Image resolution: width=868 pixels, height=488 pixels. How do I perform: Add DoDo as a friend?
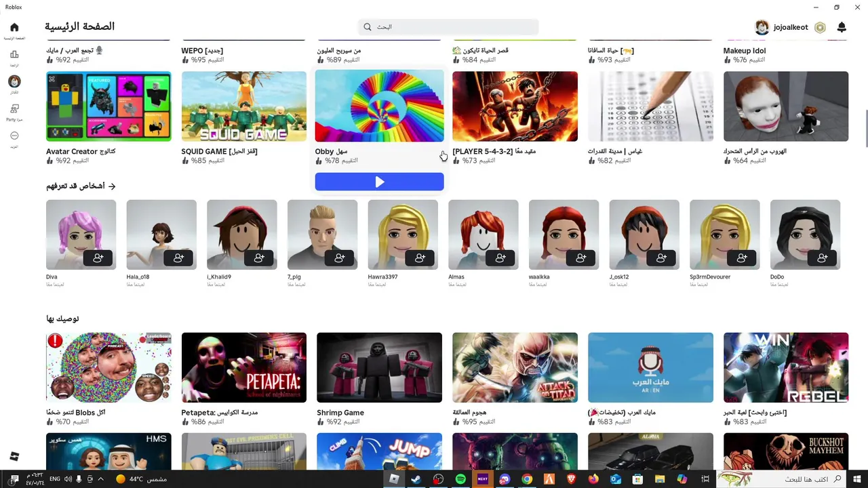tap(823, 258)
